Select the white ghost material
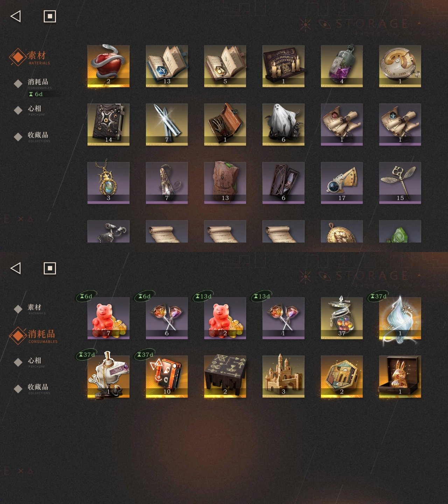448x504 pixels. click(x=283, y=125)
